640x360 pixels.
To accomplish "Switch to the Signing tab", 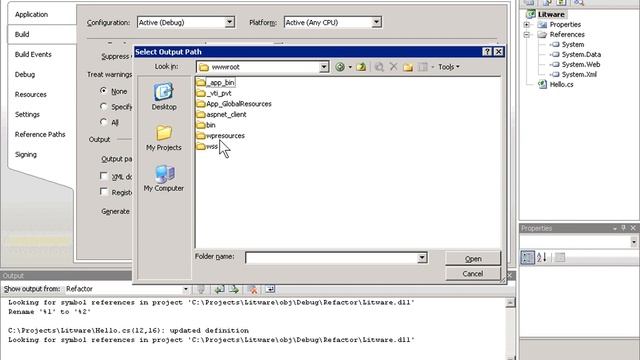I will [x=26, y=154].
